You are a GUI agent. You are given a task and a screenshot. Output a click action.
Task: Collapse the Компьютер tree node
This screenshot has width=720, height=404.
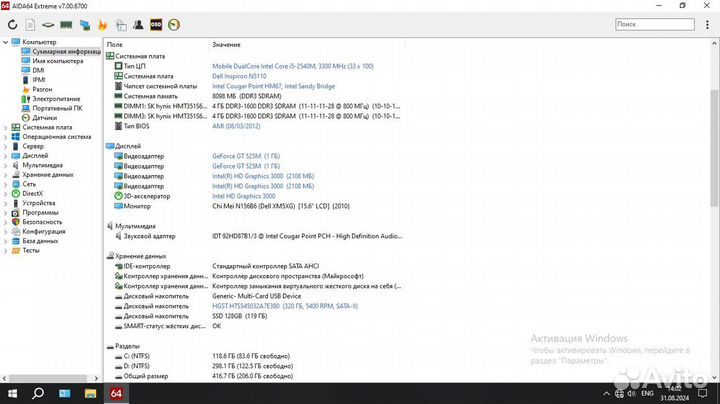point(6,42)
